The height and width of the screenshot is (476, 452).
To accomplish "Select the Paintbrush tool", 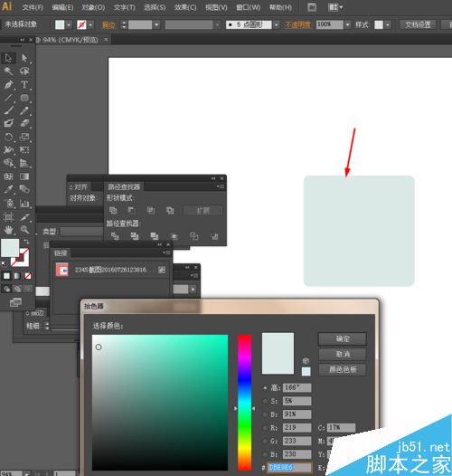I will [x=8, y=110].
